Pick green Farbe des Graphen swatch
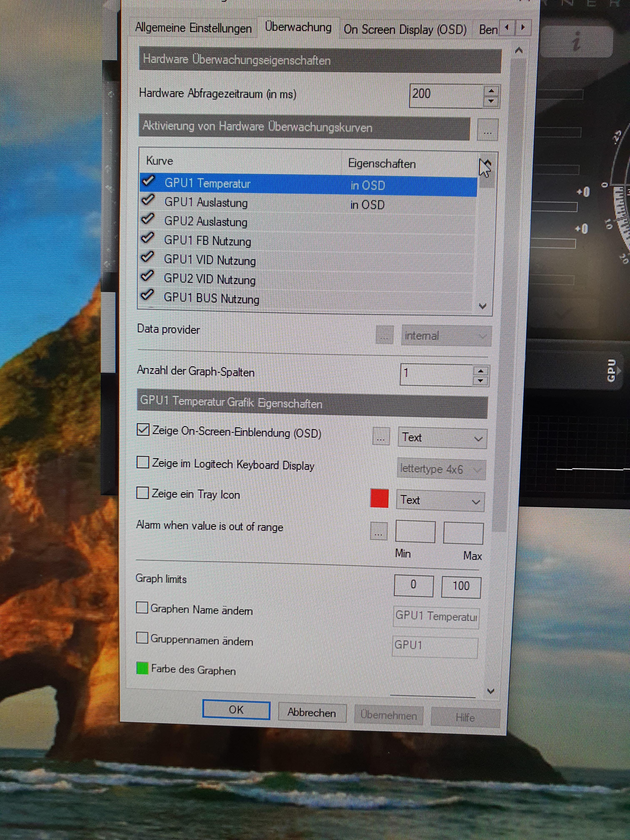This screenshot has height=840, width=630. pyautogui.click(x=142, y=668)
